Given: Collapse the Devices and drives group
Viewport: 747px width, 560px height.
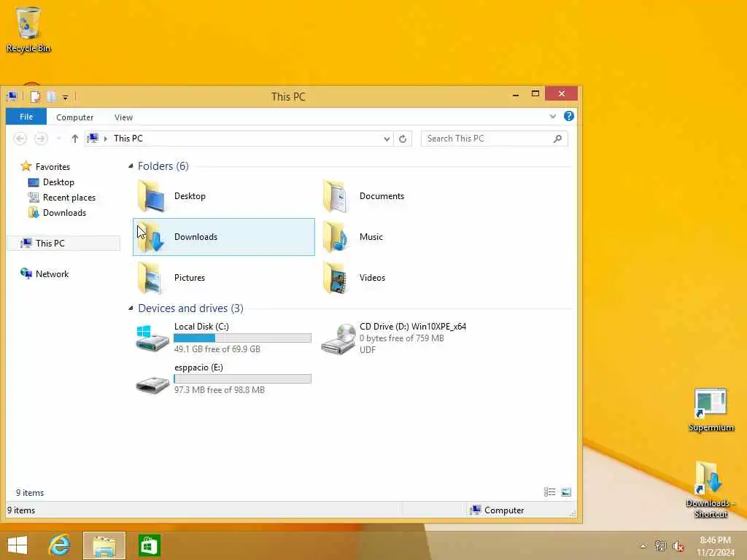Looking at the screenshot, I should 131,308.
